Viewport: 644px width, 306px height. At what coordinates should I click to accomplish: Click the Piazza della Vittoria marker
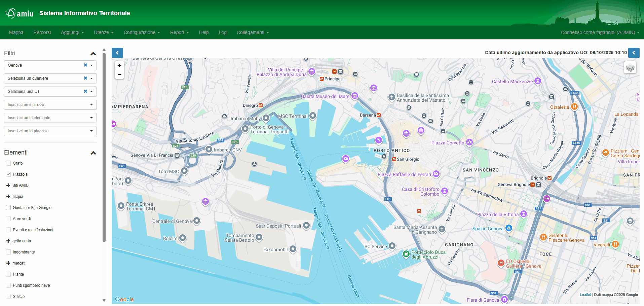(x=524, y=214)
